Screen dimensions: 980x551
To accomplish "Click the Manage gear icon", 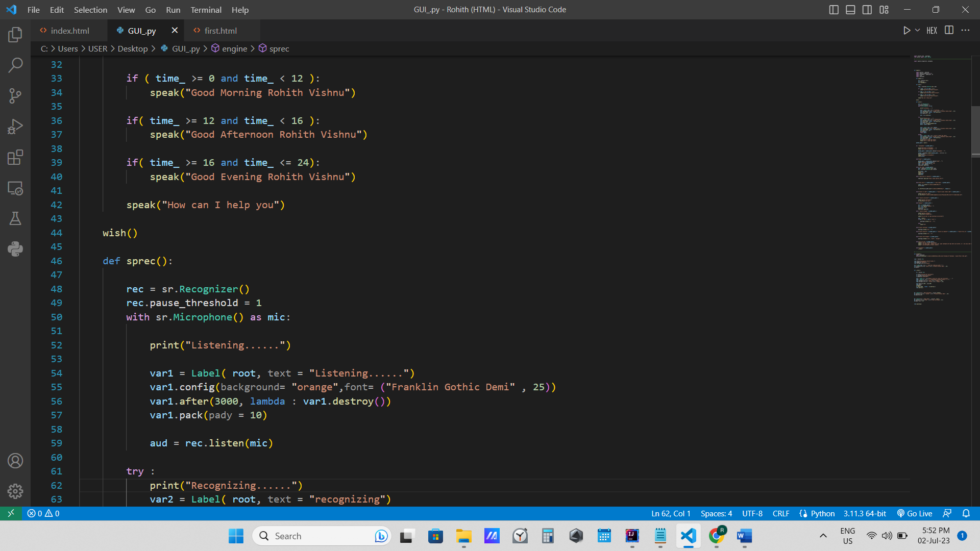I will click(15, 491).
